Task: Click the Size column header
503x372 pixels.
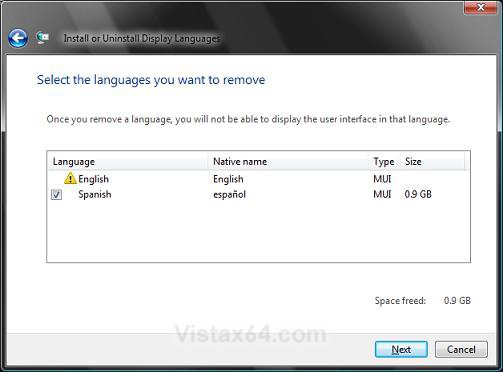Action: pos(432,161)
